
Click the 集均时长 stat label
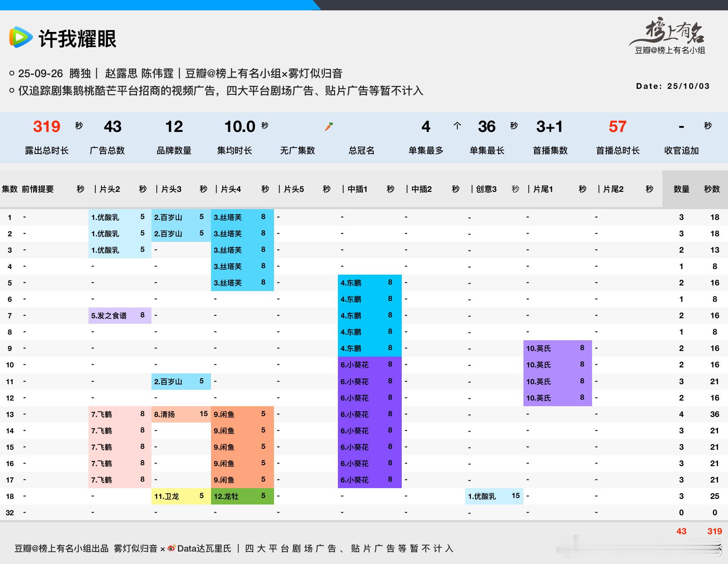(234, 150)
